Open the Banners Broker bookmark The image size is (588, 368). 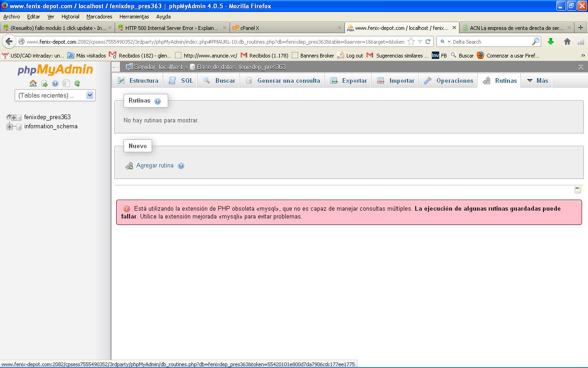point(313,55)
